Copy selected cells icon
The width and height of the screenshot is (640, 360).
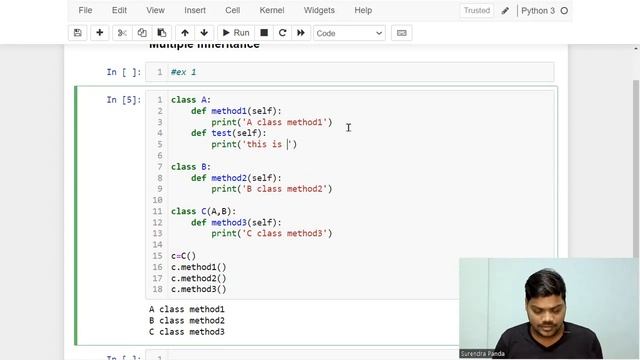tap(142, 33)
